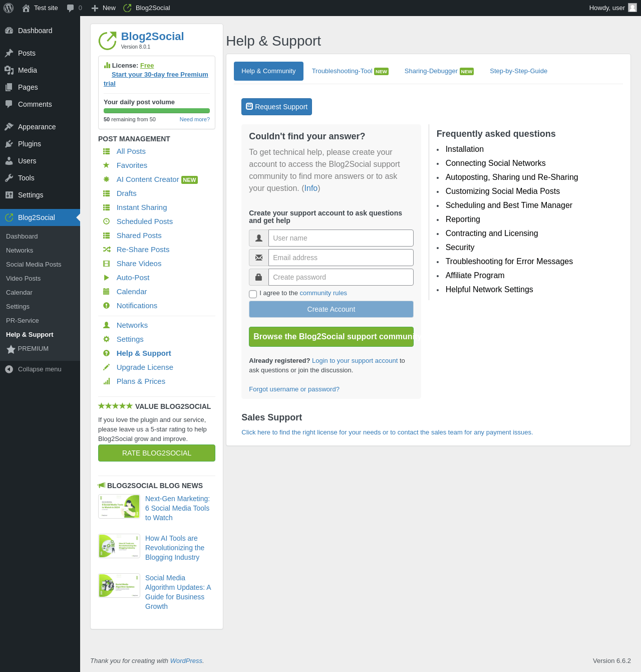Click the Create Account button
The width and height of the screenshot is (641, 672).
(x=331, y=309)
